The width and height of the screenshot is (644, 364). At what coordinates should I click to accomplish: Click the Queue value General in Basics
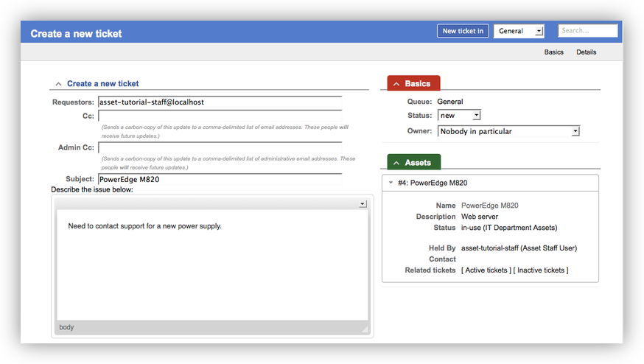[449, 102]
